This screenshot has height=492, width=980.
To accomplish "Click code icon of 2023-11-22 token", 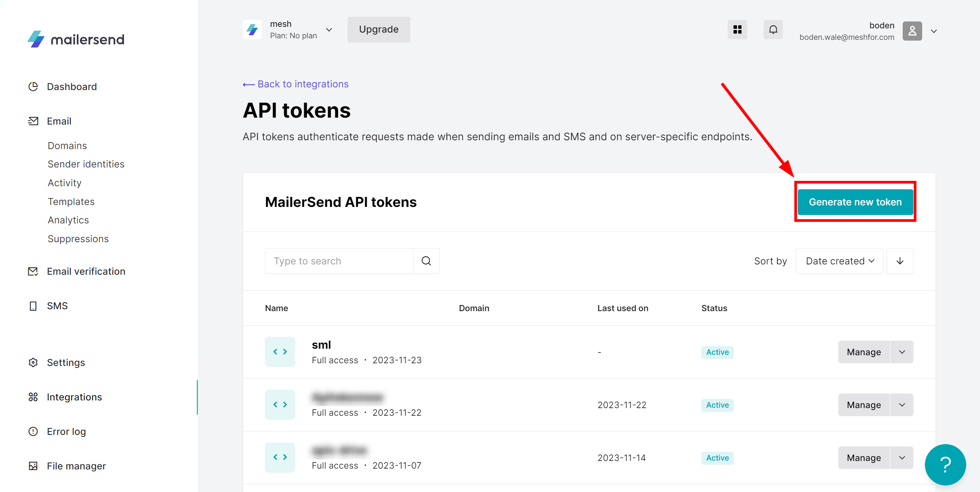I will pos(280,405).
